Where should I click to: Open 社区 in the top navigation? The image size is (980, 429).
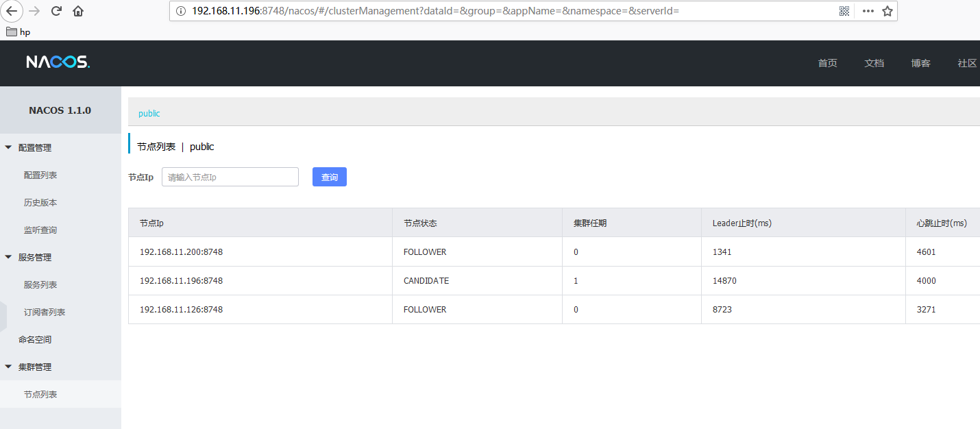tap(967, 63)
